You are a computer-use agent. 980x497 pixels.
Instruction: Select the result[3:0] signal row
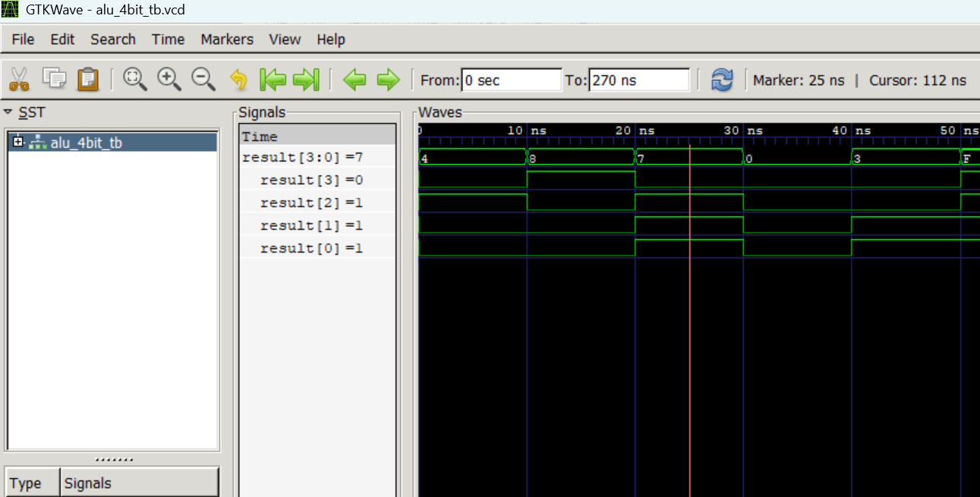(x=317, y=157)
